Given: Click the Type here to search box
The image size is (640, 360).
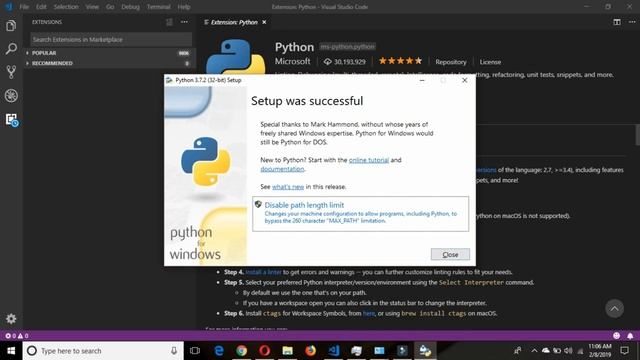Looking at the screenshot, I should coord(103,351).
